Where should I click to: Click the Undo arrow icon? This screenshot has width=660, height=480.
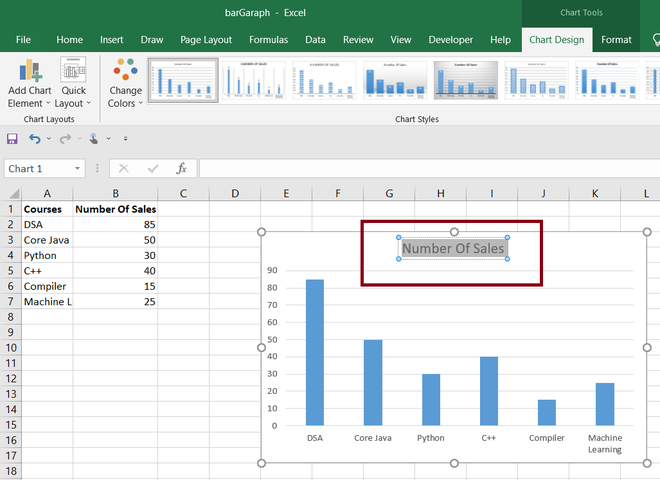pyautogui.click(x=34, y=138)
